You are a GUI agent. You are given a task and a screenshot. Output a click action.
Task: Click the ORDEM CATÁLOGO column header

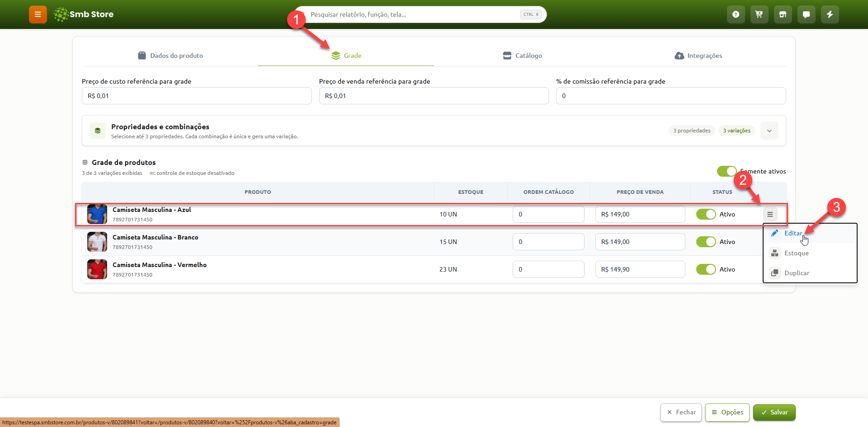[548, 192]
